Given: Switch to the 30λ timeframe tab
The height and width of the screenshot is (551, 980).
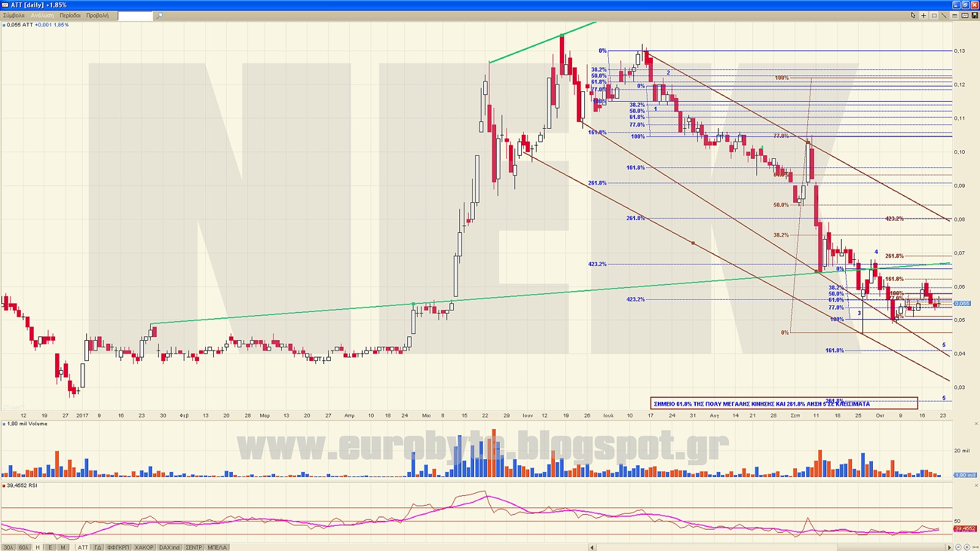Looking at the screenshot, I should point(8,547).
